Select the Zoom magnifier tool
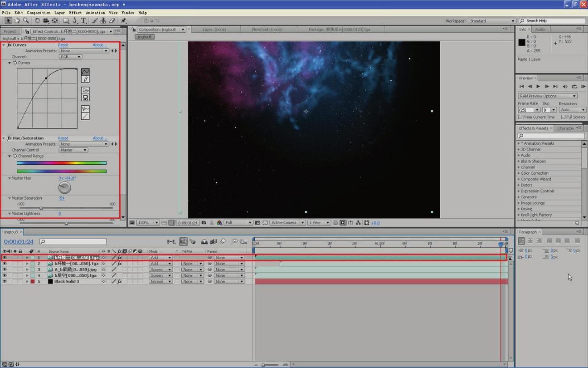The height and width of the screenshot is (368, 588). click(x=26, y=20)
